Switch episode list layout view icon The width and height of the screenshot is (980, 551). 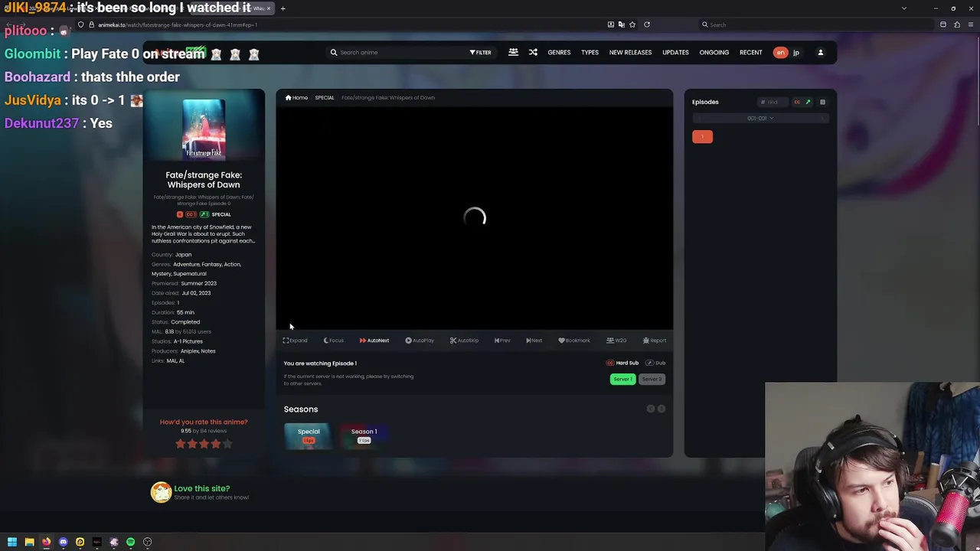[x=822, y=102]
